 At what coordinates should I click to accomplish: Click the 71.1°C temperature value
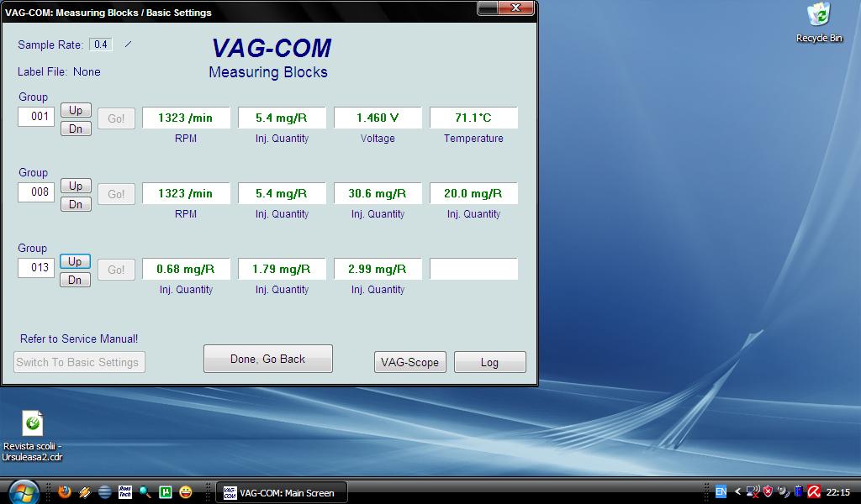pos(473,118)
